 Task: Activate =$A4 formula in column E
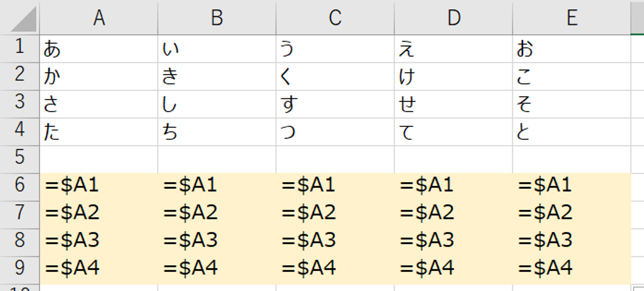point(572,271)
